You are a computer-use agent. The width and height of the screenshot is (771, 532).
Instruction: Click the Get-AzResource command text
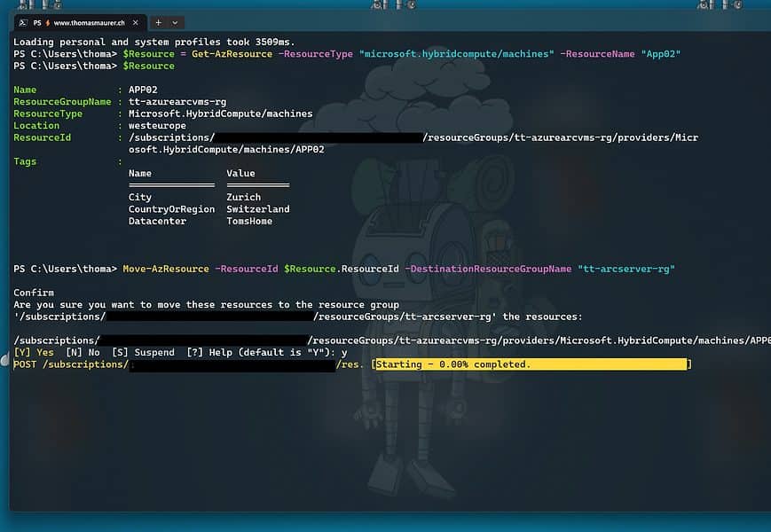tap(232, 54)
